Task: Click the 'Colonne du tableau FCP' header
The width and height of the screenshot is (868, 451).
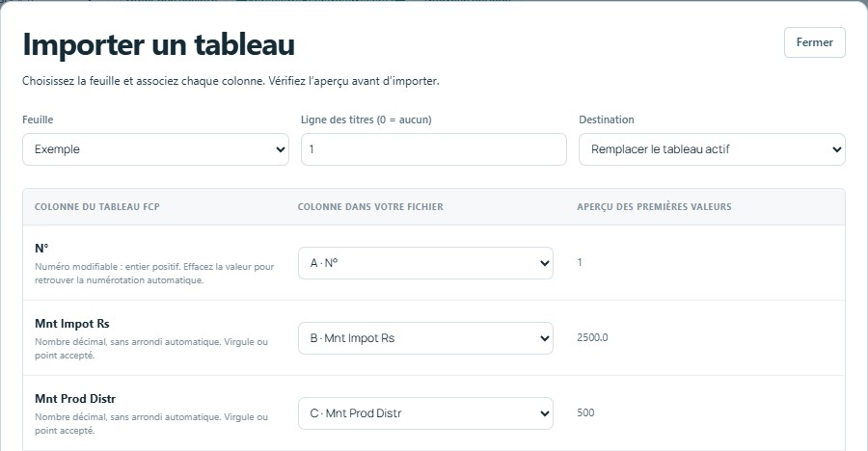Action: 96,207
